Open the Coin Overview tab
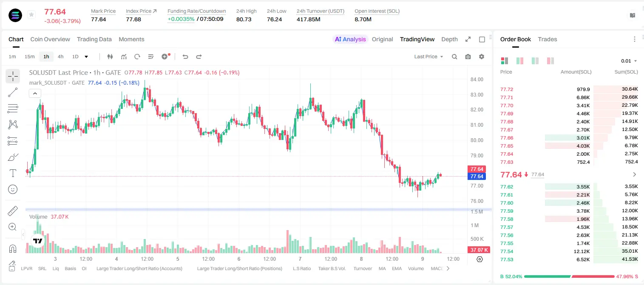 click(50, 39)
